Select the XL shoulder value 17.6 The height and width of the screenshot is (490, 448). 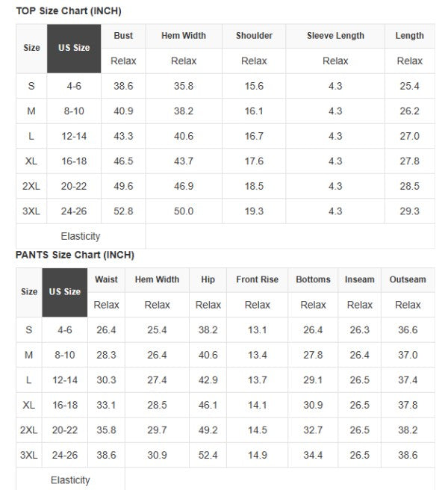click(254, 161)
